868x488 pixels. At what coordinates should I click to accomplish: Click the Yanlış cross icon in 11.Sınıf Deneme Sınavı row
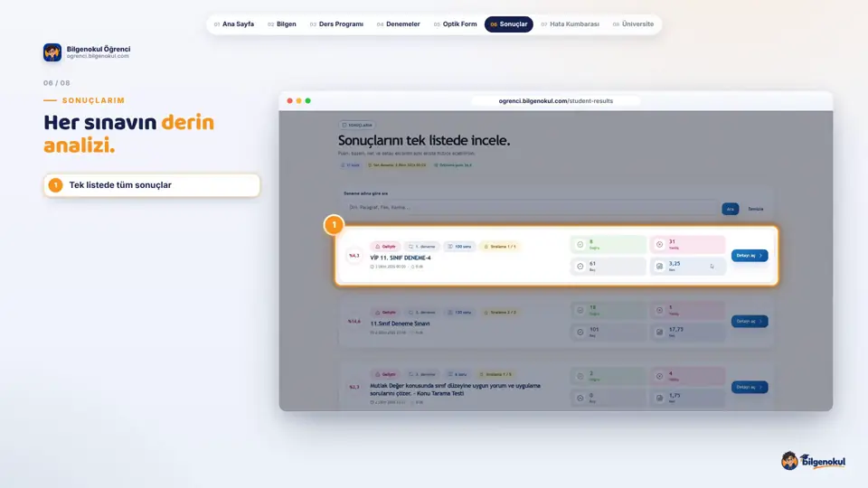tap(659, 310)
